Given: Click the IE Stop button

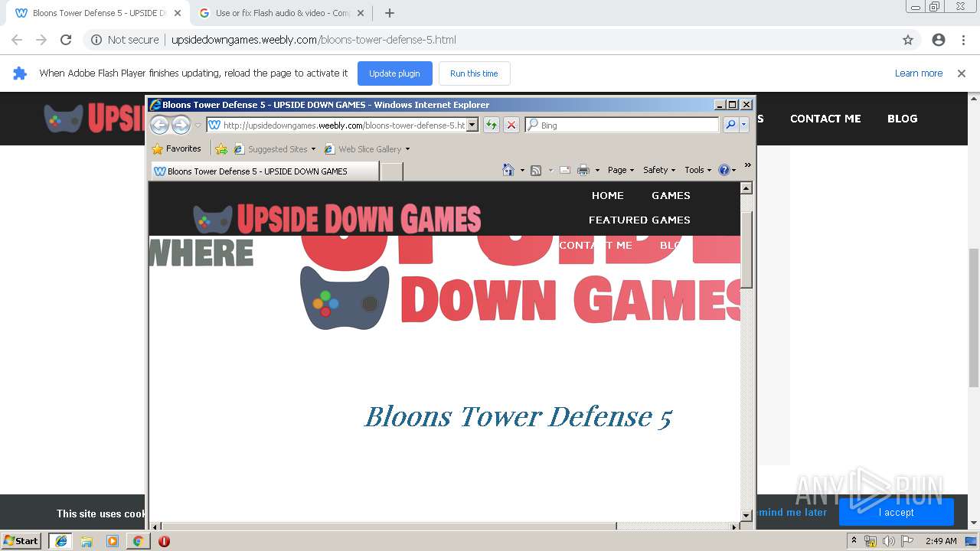Looking at the screenshot, I should [x=511, y=125].
